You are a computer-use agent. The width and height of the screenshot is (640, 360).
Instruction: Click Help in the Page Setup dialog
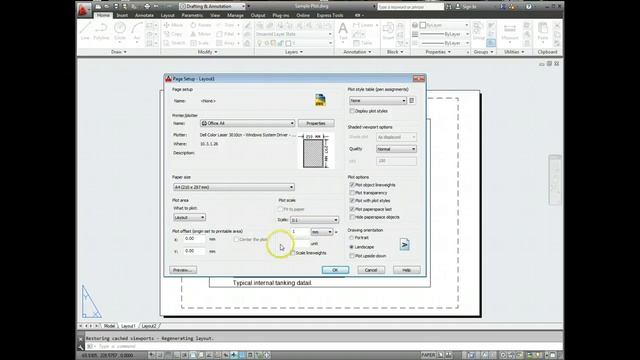click(x=407, y=270)
